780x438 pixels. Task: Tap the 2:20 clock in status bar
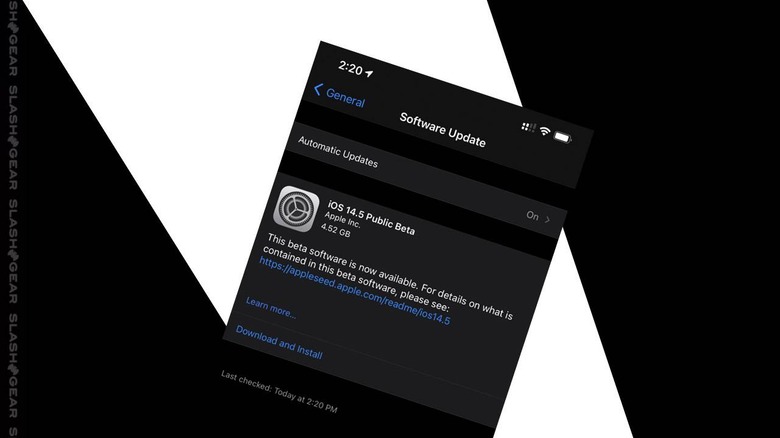click(x=350, y=67)
